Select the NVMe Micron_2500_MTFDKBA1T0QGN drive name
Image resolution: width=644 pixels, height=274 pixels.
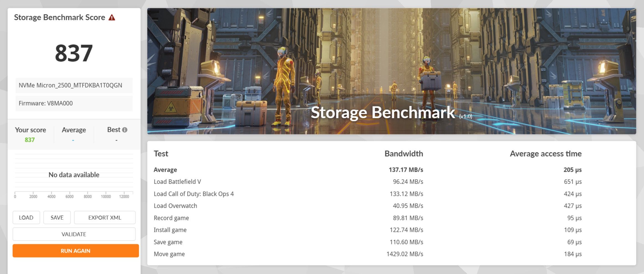[x=70, y=85]
